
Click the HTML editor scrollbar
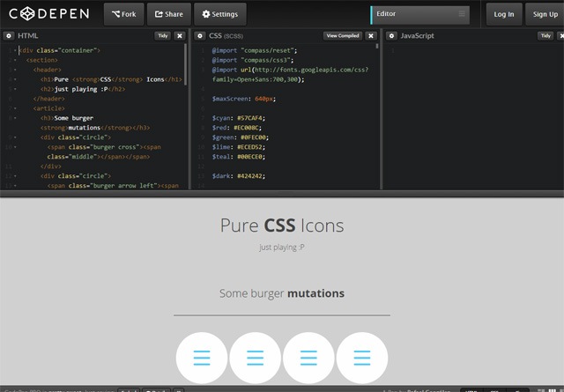(x=186, y=64)
